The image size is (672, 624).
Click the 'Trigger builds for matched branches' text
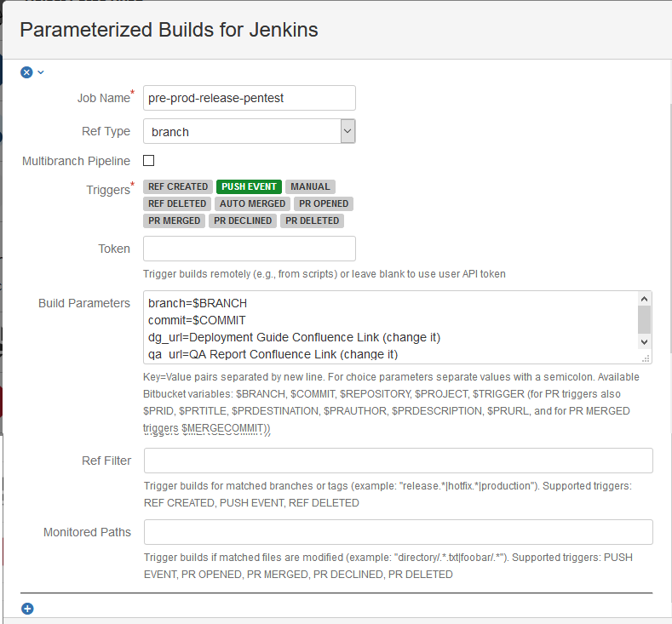click(x=388, y=495)
